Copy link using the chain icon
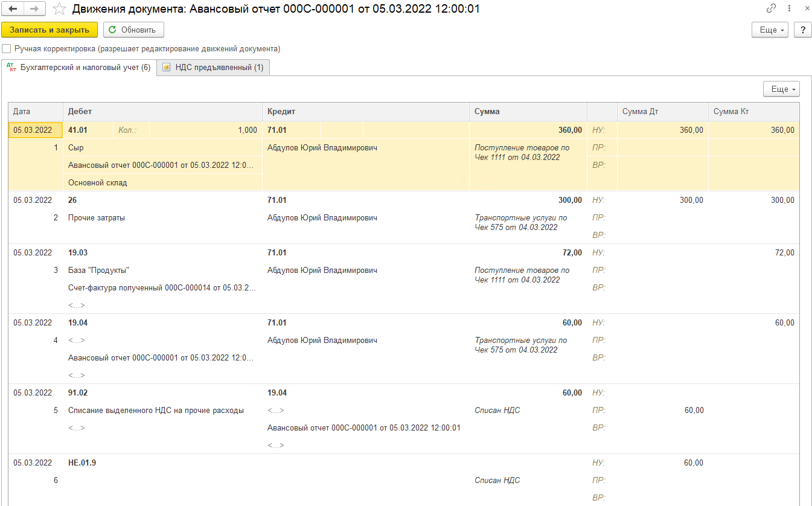Image resolution: width=812 pixels, height=506 pixels. [x=771, y=9]
